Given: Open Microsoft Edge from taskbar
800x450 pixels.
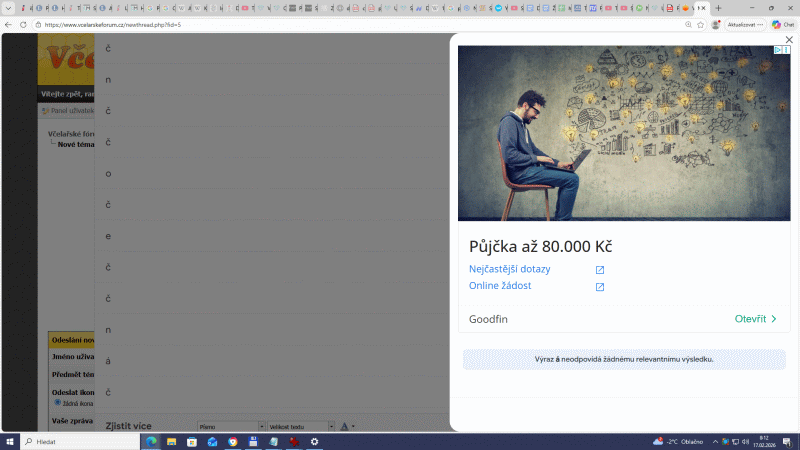Looking at the screenshot, I should [152, 442].
